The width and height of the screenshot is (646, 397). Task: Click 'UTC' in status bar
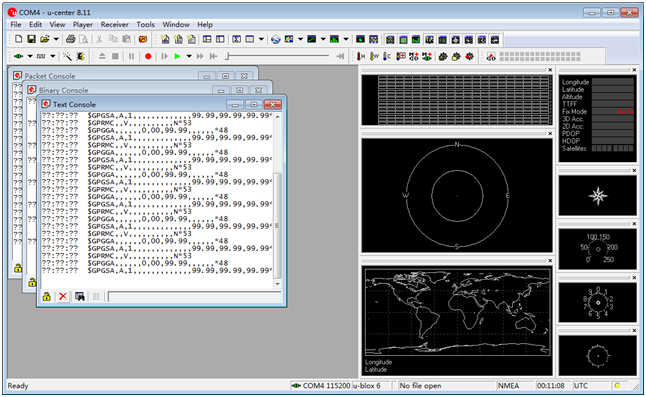pyautogui.click(x=581, y=386)
